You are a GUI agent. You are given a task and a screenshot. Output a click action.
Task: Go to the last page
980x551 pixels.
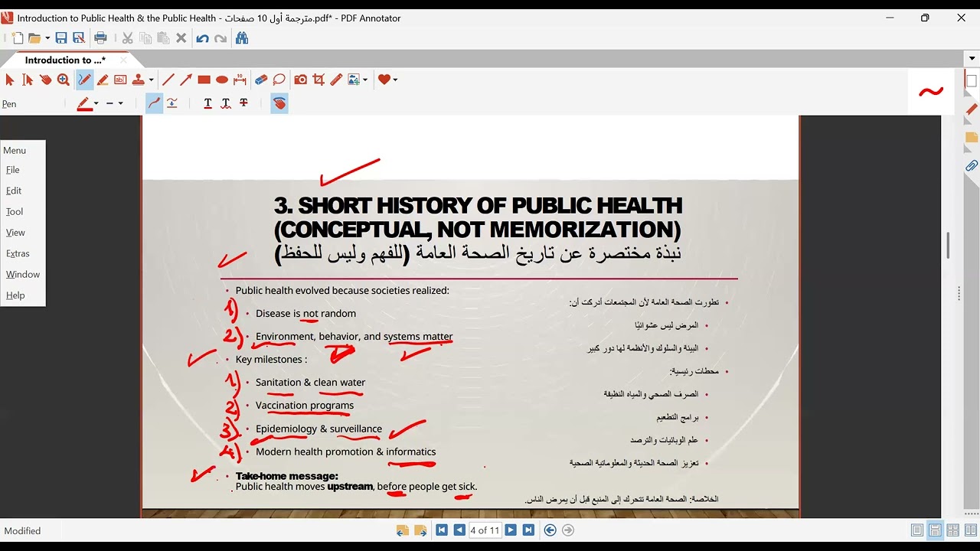tap(528, 530)
